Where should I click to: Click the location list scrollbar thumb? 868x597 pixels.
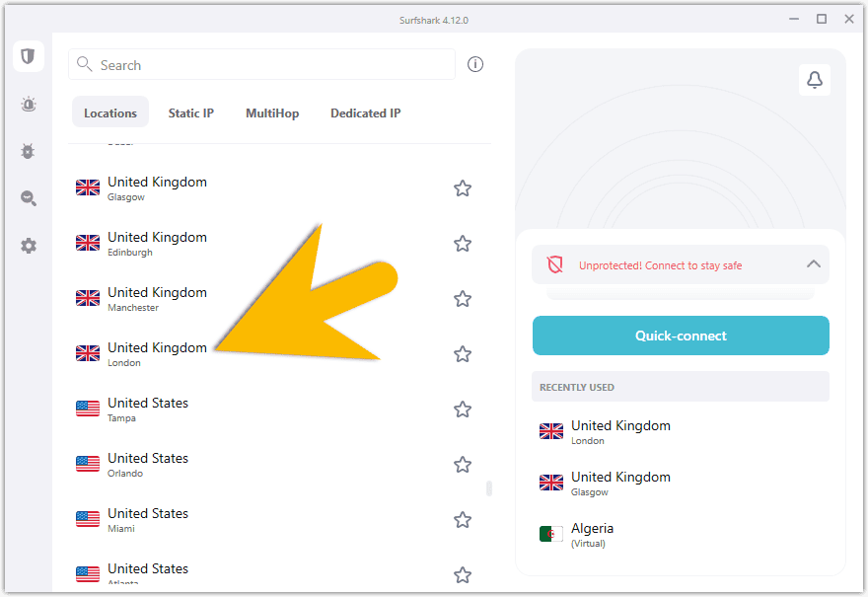(488, 488)
